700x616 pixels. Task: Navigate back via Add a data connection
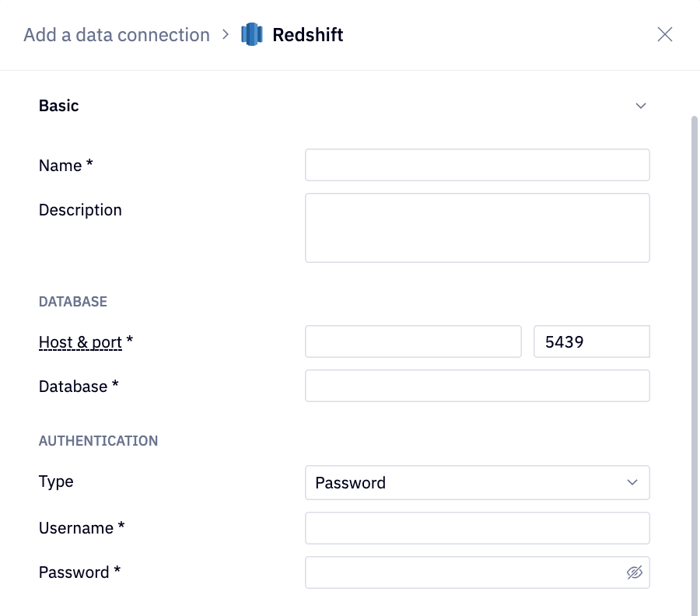click(117, 34)
